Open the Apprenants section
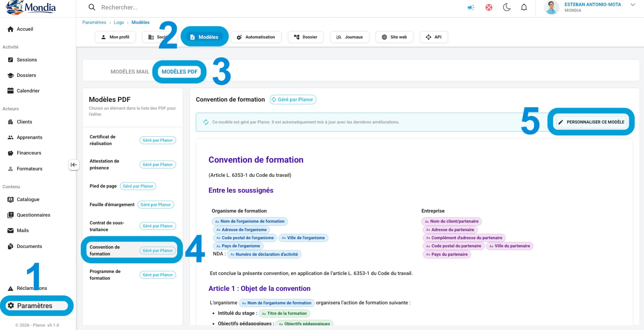644x330 pixels. tap(29, 137)
